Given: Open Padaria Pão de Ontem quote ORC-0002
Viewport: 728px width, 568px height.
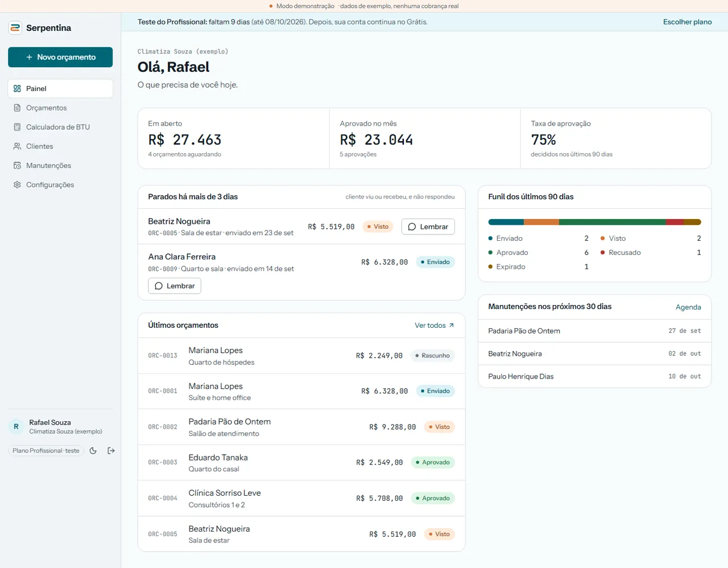Looking at the screenshot, I should tap(301, 427).
